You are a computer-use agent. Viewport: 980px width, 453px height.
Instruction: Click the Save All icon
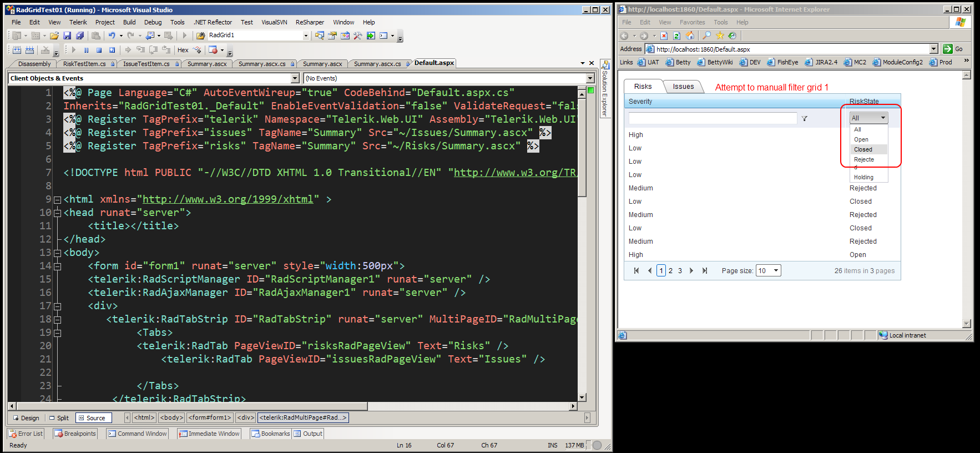[80, 36]
